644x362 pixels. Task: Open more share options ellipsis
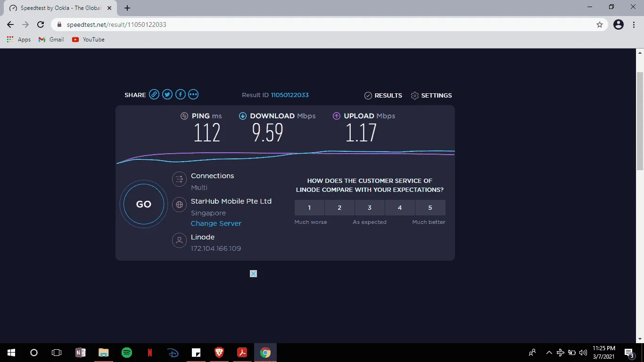[193, 95]
